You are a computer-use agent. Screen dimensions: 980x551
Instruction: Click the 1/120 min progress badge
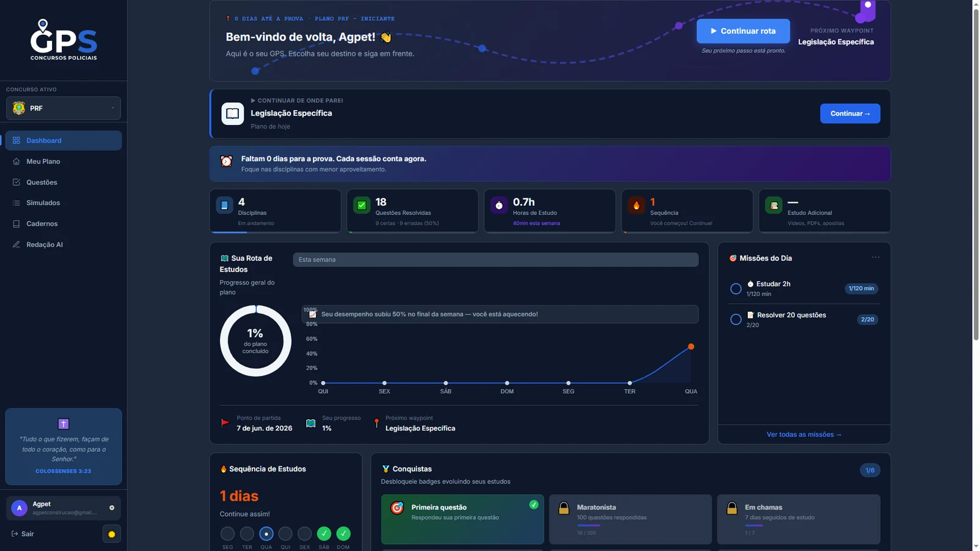tap(861, 288)
